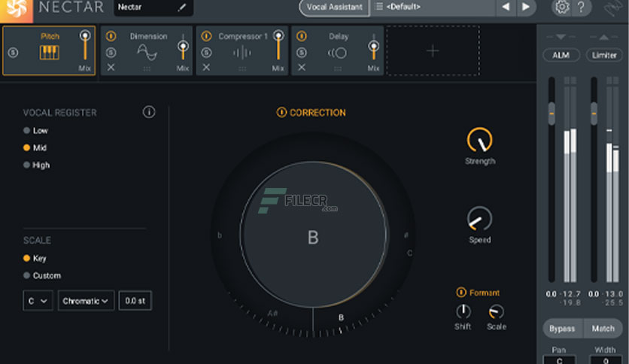
Task: Select Low vocal register
Action: [x=35, y=131]
